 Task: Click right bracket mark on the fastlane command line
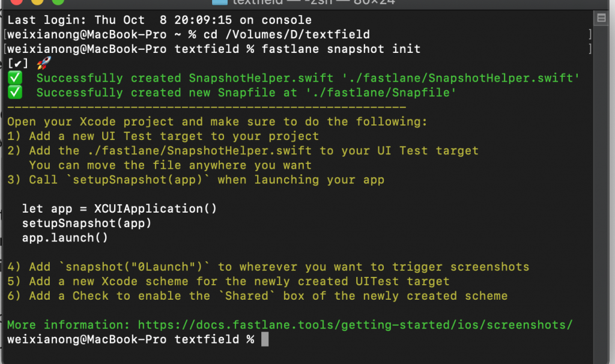click(x=590, y=49)
